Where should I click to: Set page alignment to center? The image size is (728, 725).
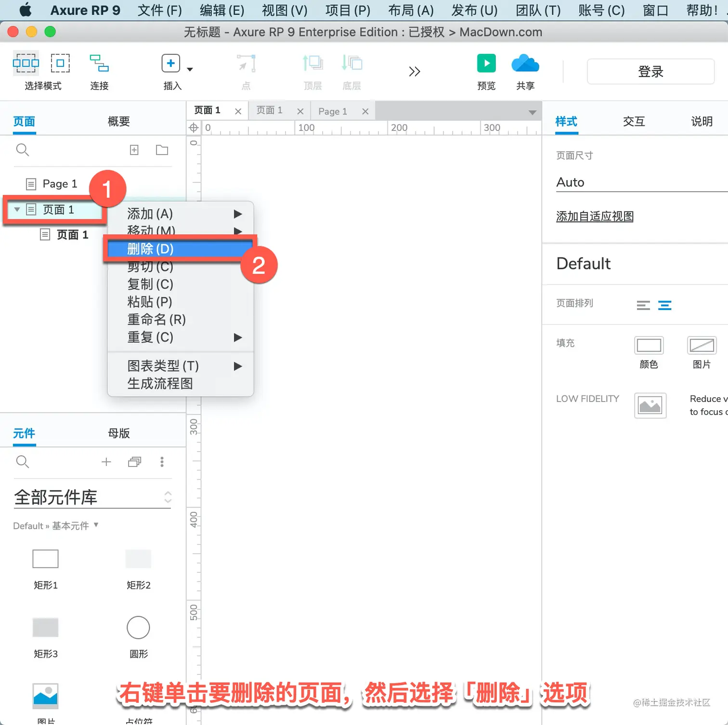tap(665, 305)
